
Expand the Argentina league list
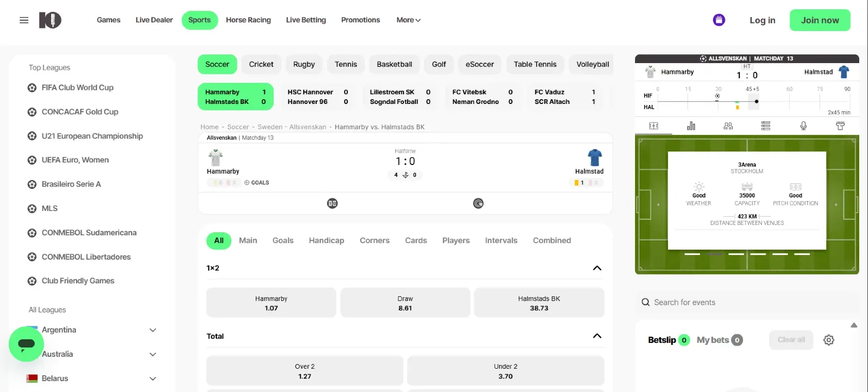[153, 330]
